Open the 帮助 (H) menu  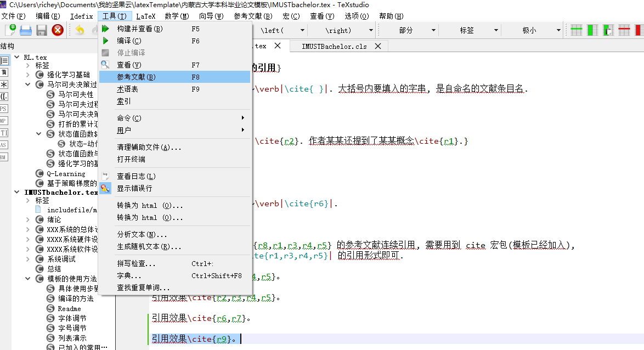point(391,16)
